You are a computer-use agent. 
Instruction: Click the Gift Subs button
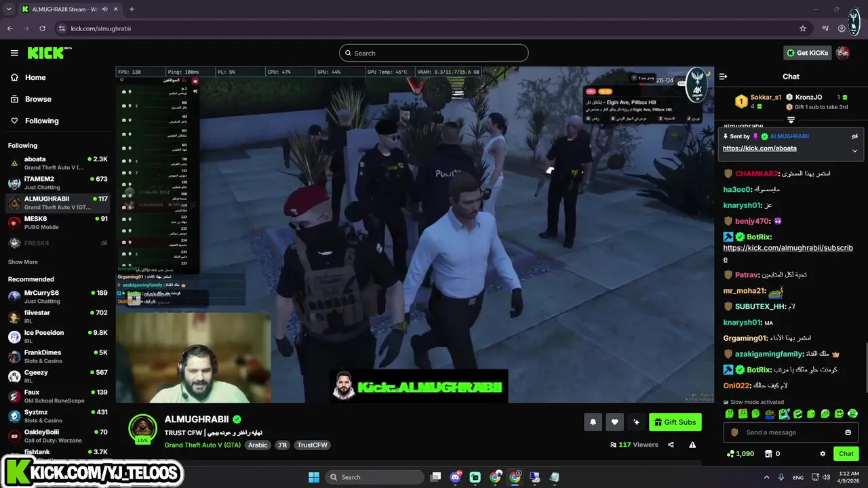pyautogui.click(x=675, y=422)
